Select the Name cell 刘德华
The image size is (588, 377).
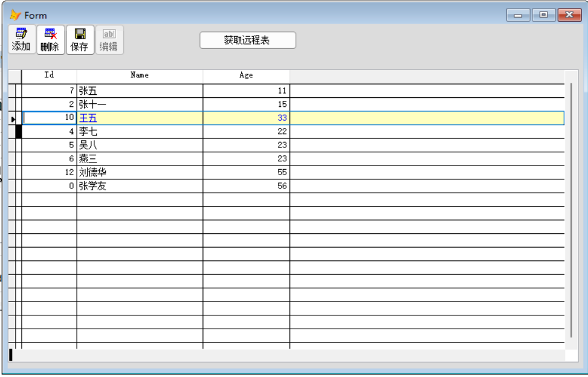140,172
